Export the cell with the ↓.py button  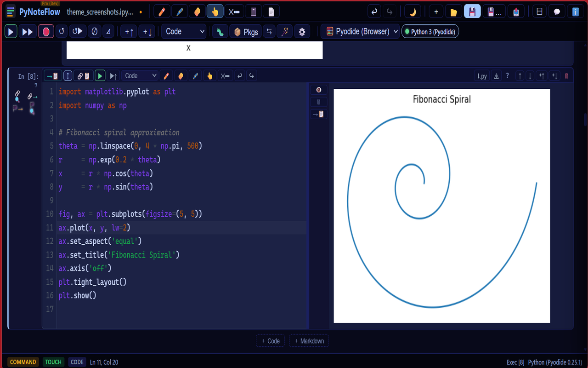(482, 76)
